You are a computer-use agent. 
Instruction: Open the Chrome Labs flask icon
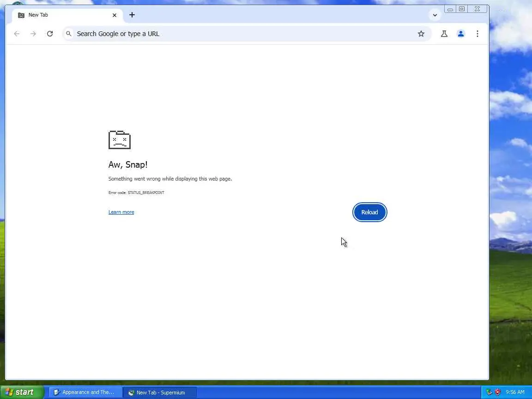coord(444,34)
